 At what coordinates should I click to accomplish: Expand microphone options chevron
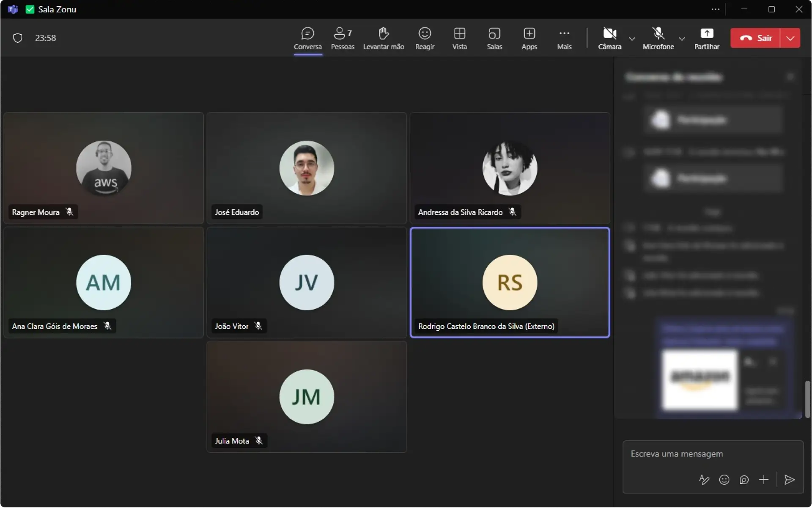[682, 38]
